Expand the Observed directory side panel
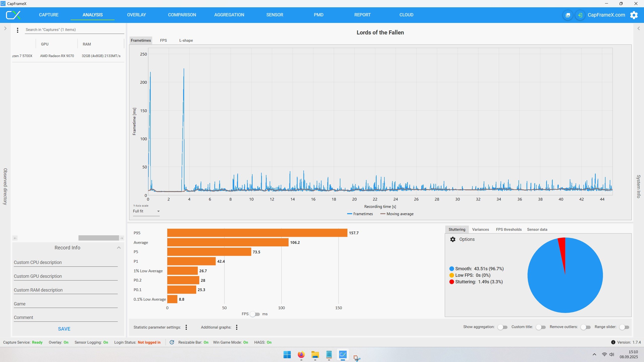 coord(5,28)
